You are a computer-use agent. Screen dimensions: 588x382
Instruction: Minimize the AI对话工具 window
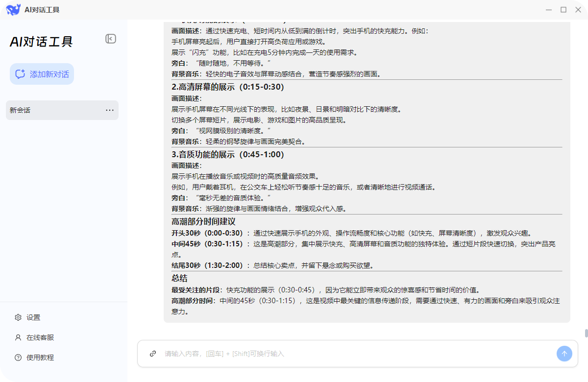(549, 10)
